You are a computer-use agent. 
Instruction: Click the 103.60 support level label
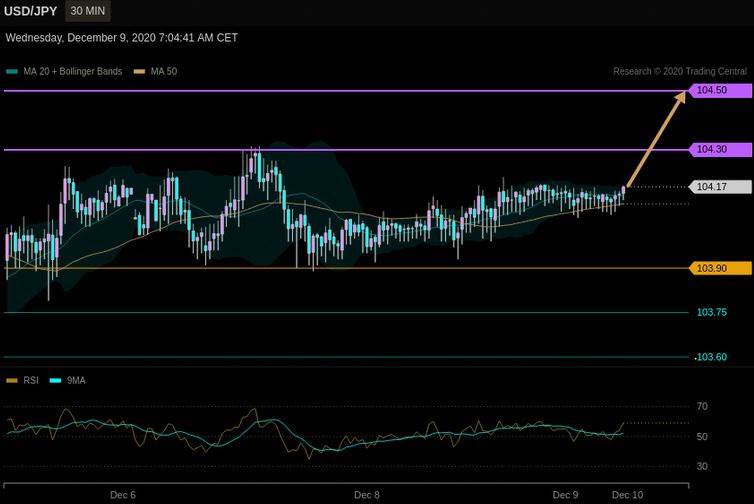tap(712, 357)
